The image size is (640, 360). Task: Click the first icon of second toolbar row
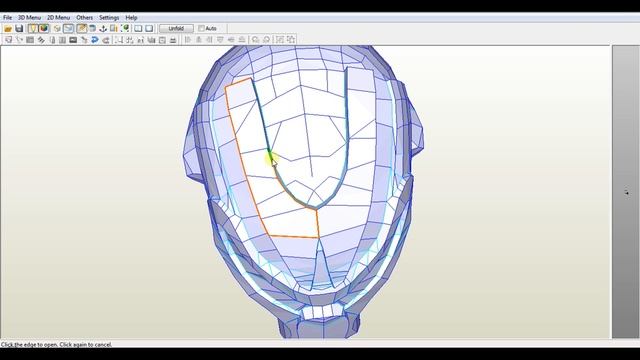click(x=9, y=40)
